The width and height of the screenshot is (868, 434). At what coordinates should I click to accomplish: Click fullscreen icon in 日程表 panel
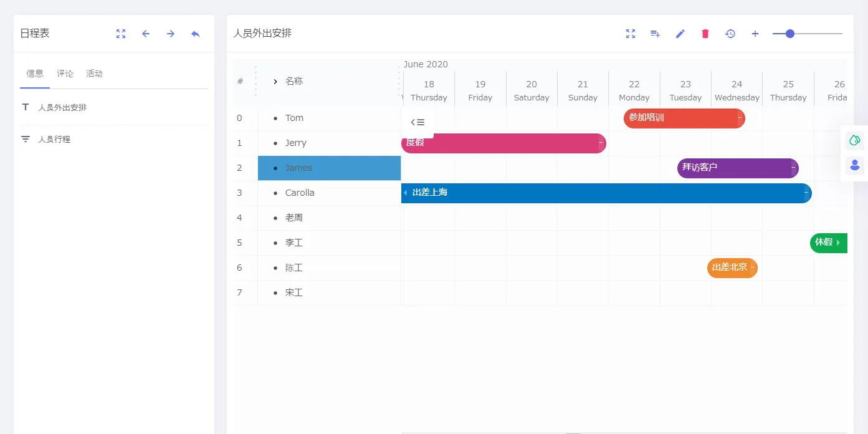[121, 34]
